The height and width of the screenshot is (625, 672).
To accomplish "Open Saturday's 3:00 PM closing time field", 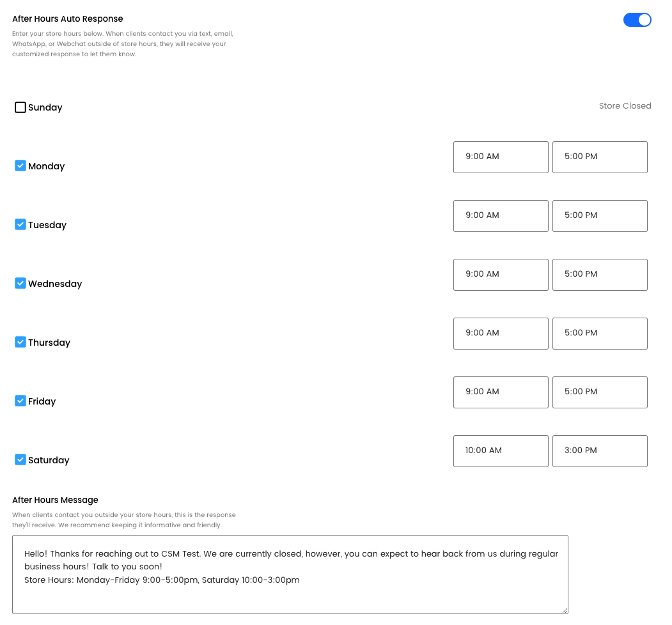I will tap(600, 451).
